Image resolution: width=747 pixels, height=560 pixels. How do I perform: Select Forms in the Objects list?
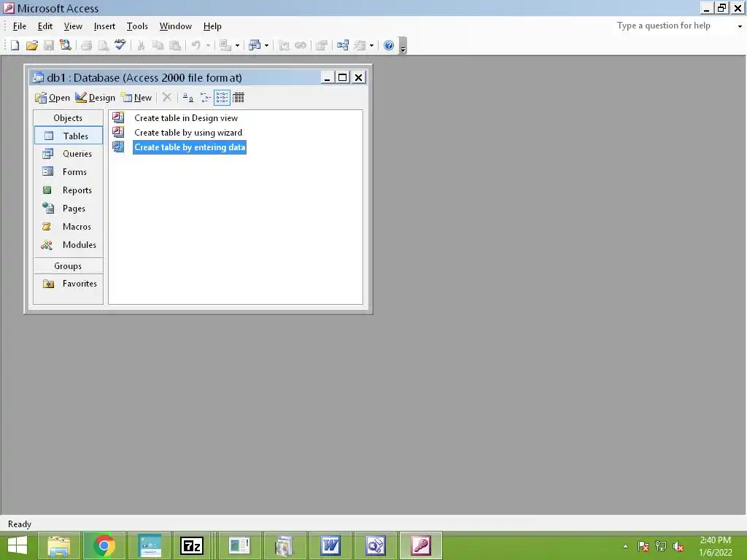click(69, 171)
